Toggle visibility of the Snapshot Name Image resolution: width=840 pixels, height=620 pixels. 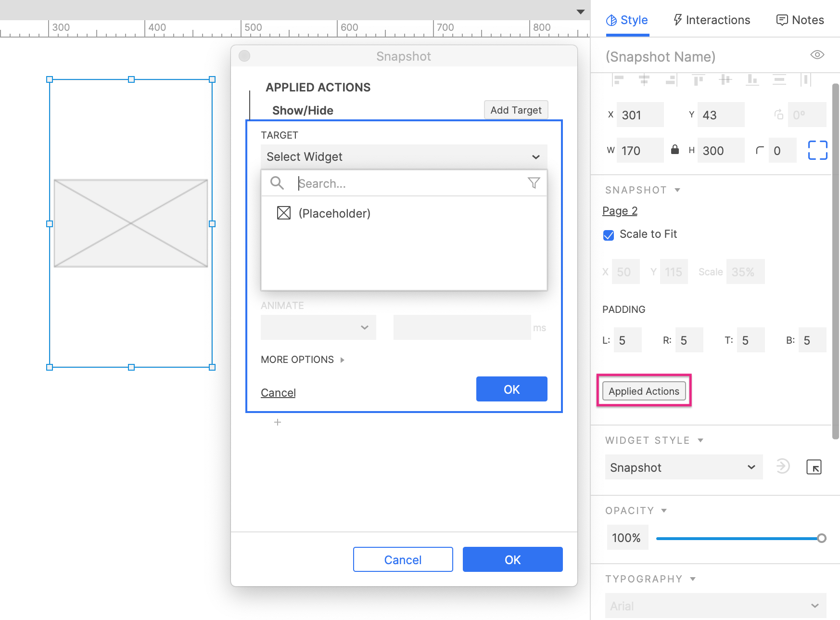coord(816,55)
